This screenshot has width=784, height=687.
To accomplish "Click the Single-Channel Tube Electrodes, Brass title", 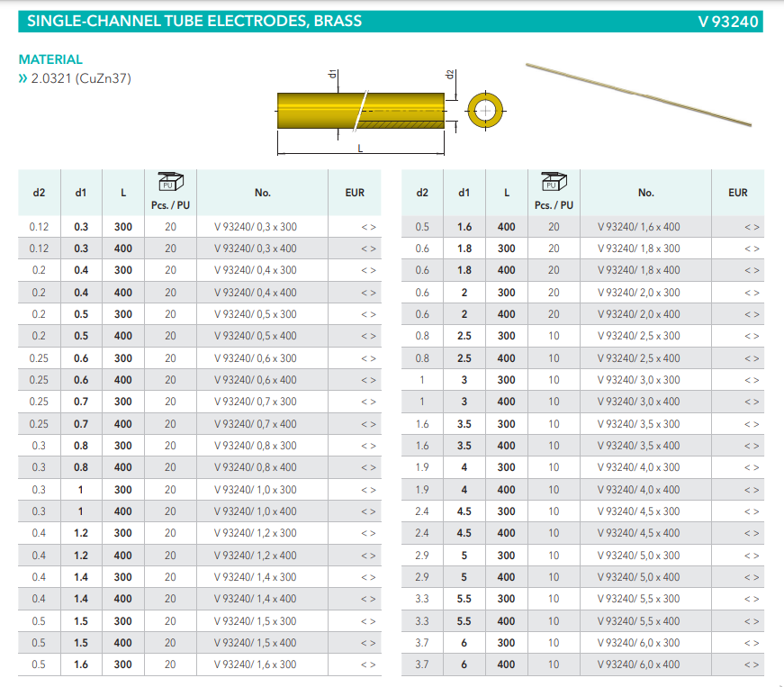I will [x=194, y=21].
